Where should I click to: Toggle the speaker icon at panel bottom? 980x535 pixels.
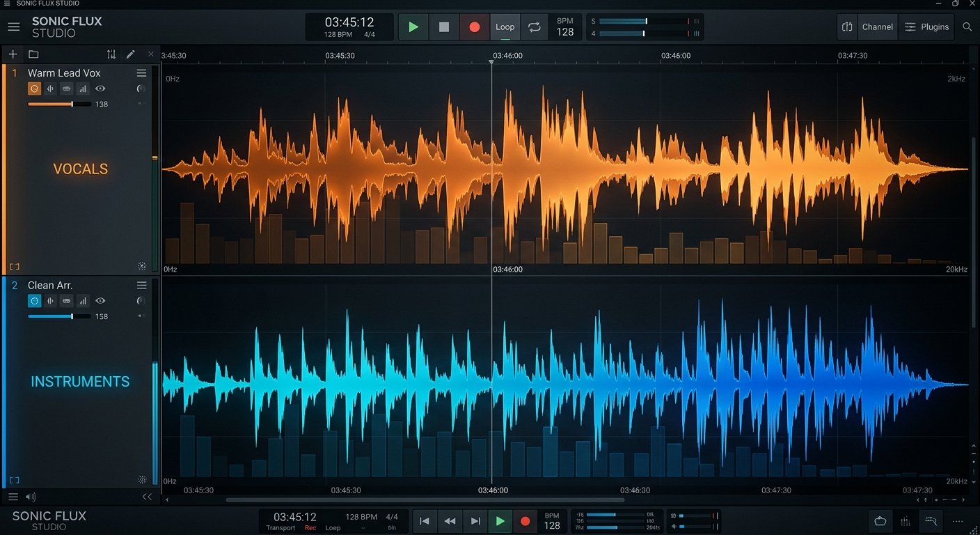pyautogui.click(x=31, y=497)
